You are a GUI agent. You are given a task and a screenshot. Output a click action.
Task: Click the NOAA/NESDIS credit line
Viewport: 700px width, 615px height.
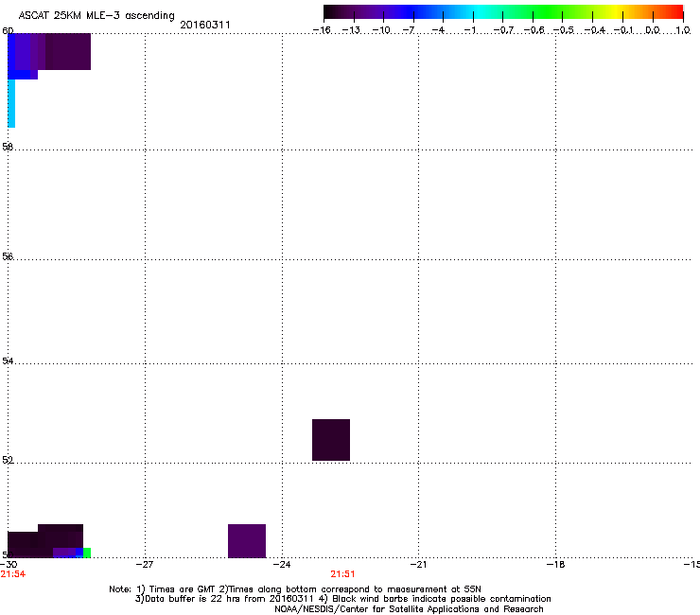[x=409, y=609]
